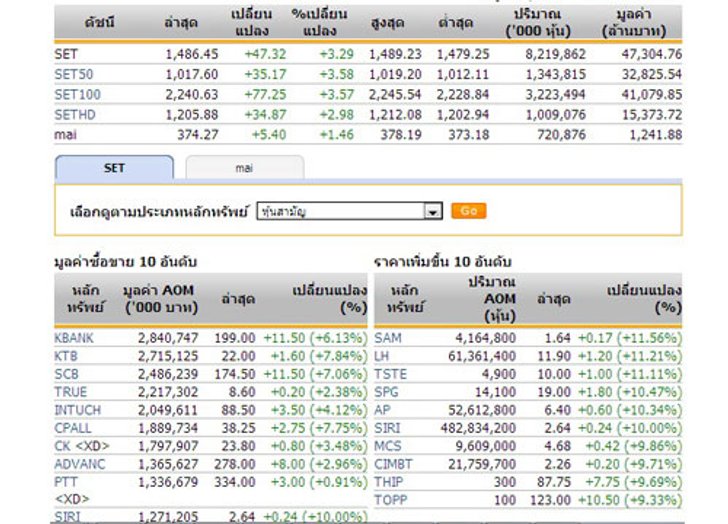Open KTB stock link
The width and height of the screenshot is (728, 524).
[66, 356]
